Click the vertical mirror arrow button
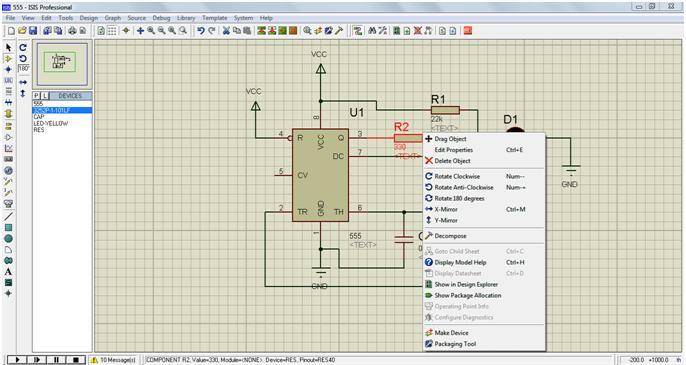The height and width of the screenshot is (365, 686). 23,93
